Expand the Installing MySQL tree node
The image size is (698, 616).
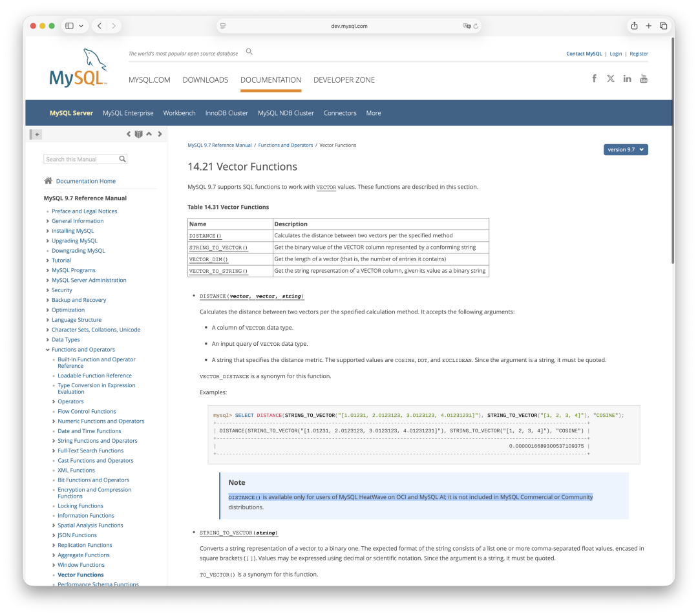tap(48, 231)
